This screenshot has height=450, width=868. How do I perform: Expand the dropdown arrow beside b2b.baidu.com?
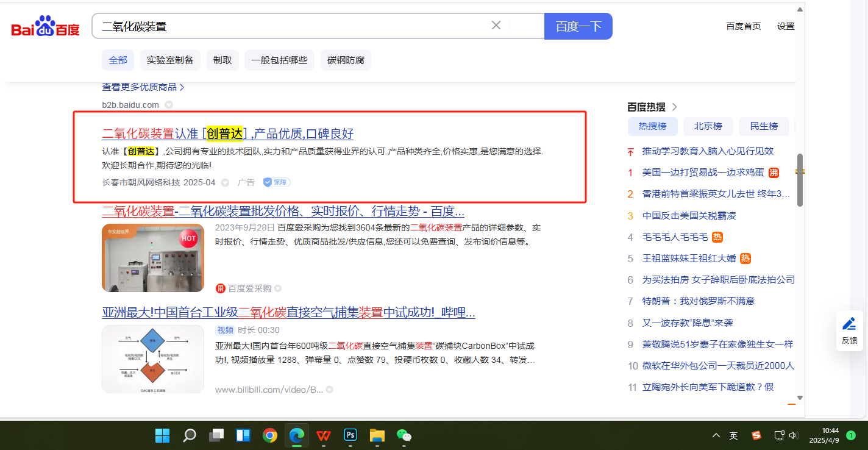coord(169,105)
